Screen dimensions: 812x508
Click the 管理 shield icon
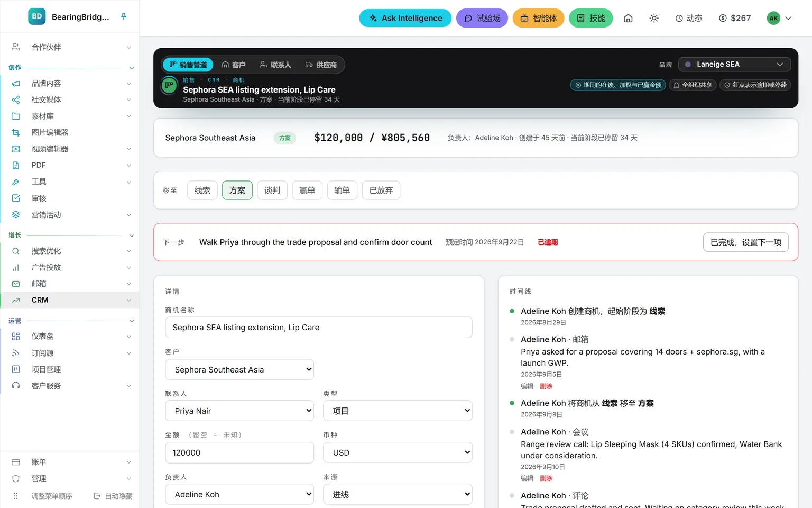[x=16, y=478]
